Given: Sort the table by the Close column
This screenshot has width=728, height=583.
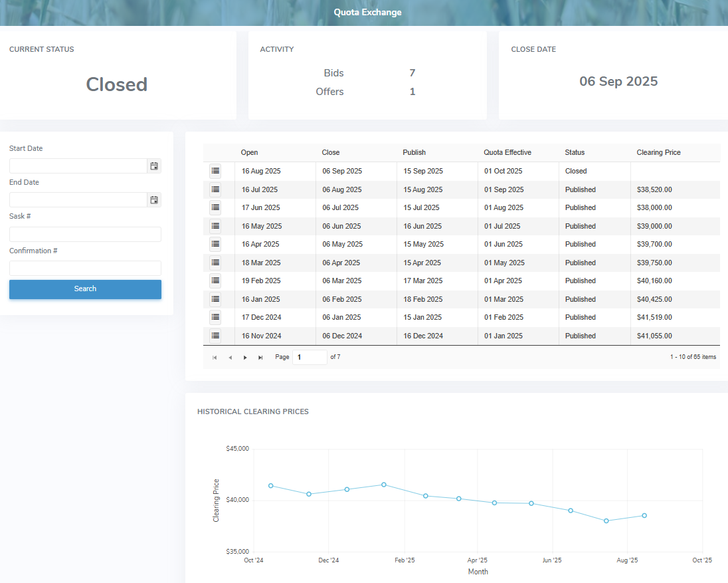Looking at the screenshot, I should [x=330, y=152].
